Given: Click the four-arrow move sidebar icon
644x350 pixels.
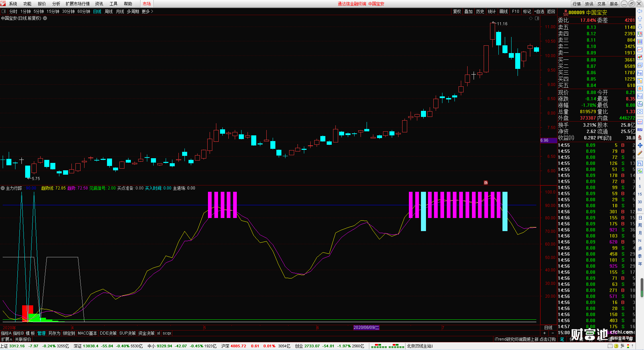Looking at the screenshot, I should [640, 145].
